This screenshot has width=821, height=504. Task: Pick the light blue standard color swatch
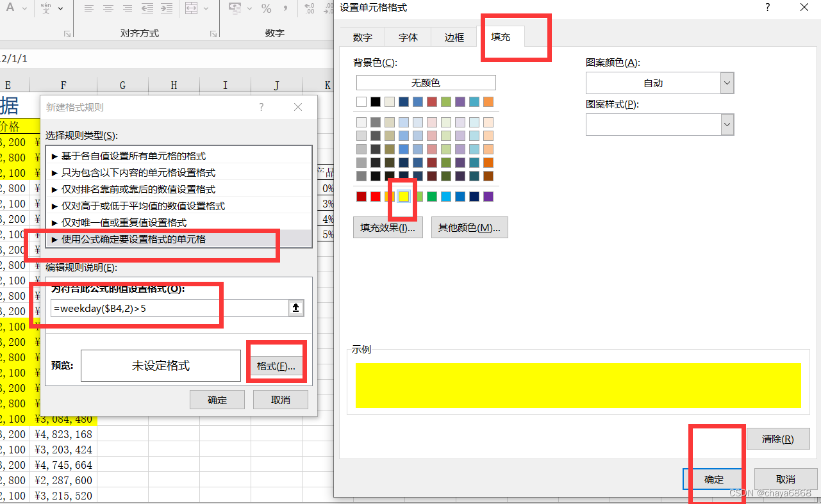click(x=446, y=197)
